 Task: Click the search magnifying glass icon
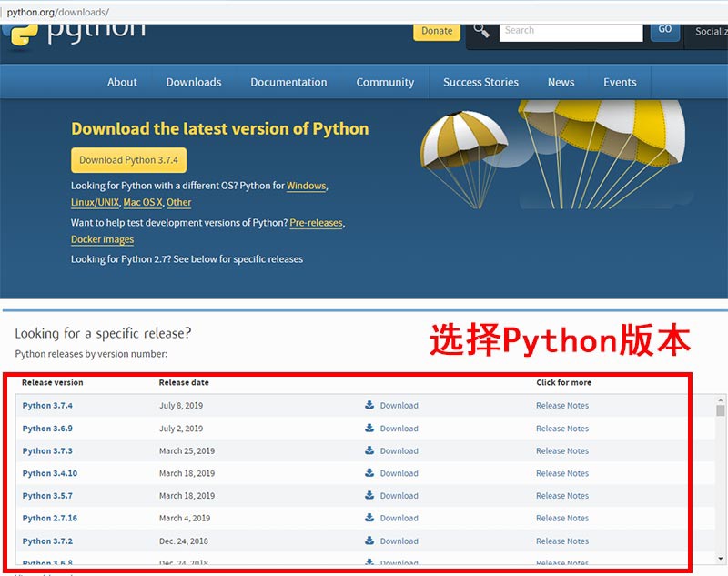481,28
